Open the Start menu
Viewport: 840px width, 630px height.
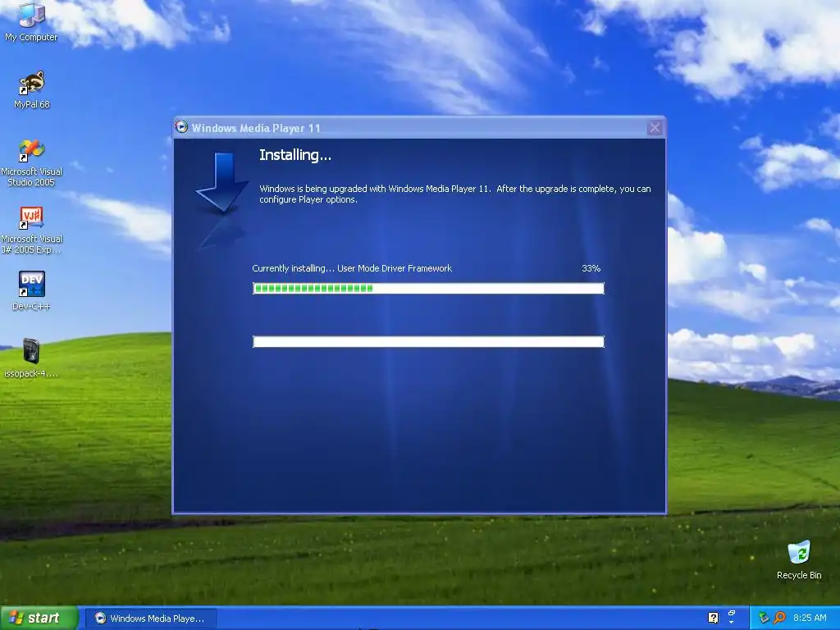click(x=39, y=618)
